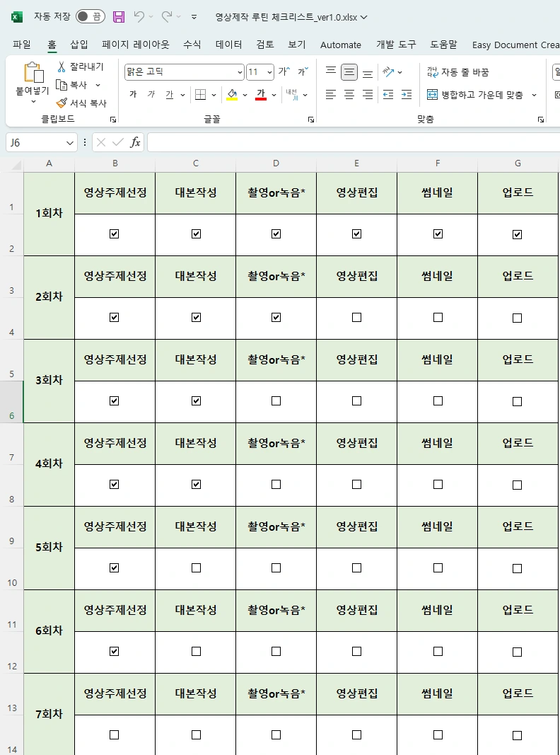
Task: Open 글꼴 group dialog launcher
Action: (x=311, y=120)
